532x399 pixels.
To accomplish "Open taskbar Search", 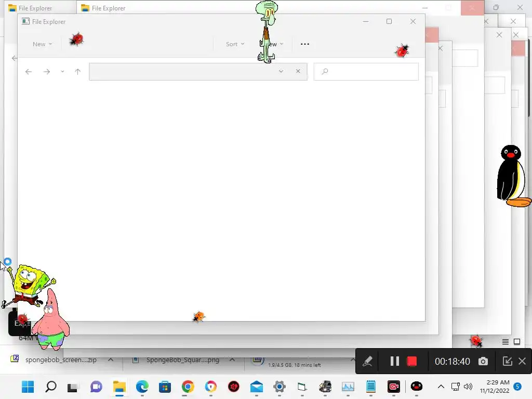I will click(51, 387).
